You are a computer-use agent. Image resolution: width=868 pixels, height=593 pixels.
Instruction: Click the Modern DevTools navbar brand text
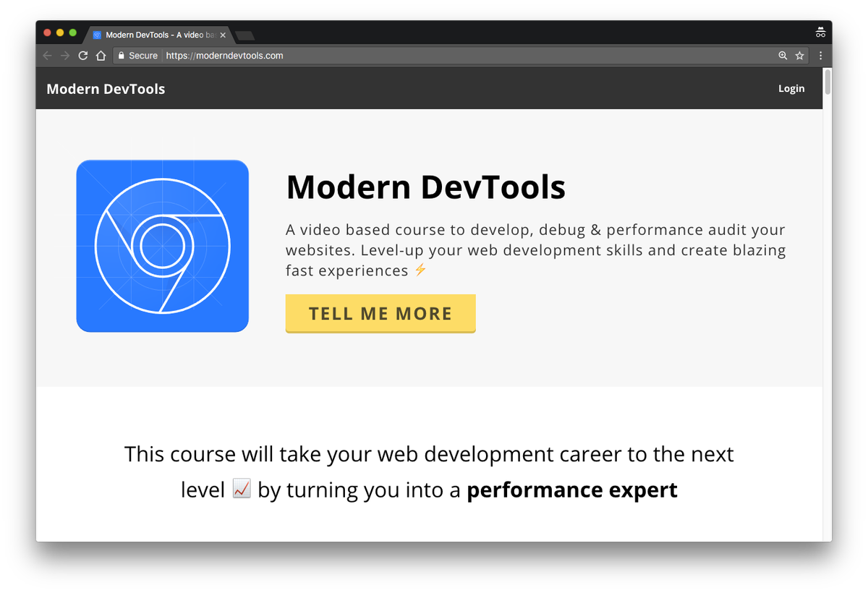(106, 88)
